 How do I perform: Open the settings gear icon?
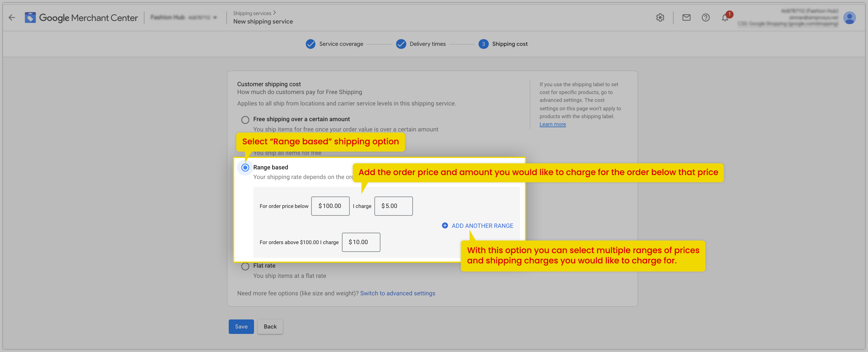tap(660, 17)
